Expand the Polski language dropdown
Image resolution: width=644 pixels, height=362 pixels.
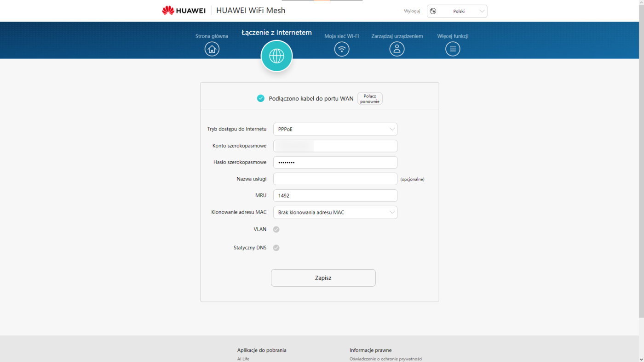click(457, 11)
